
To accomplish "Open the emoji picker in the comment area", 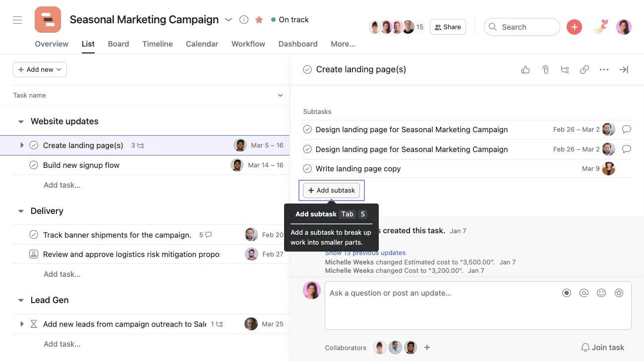I will tap(601, 293).
